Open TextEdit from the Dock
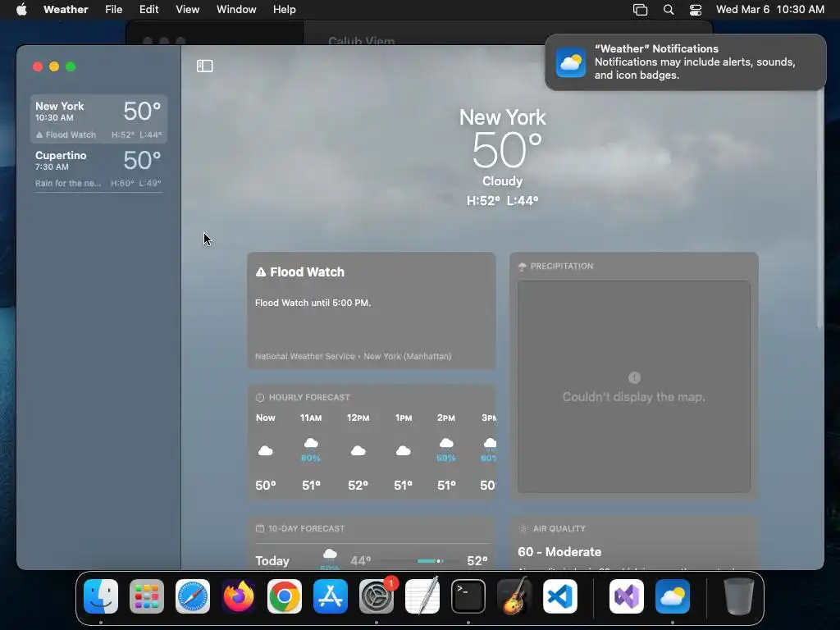Screen dimensions: 840x630 (422, 596)
